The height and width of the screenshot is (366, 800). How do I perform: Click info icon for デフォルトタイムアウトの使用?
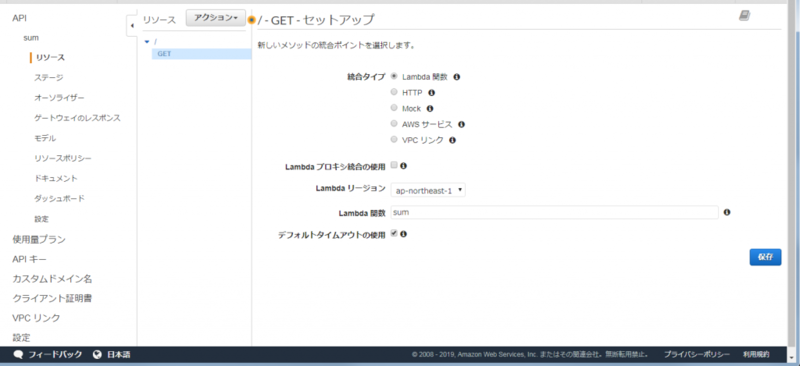404,234
